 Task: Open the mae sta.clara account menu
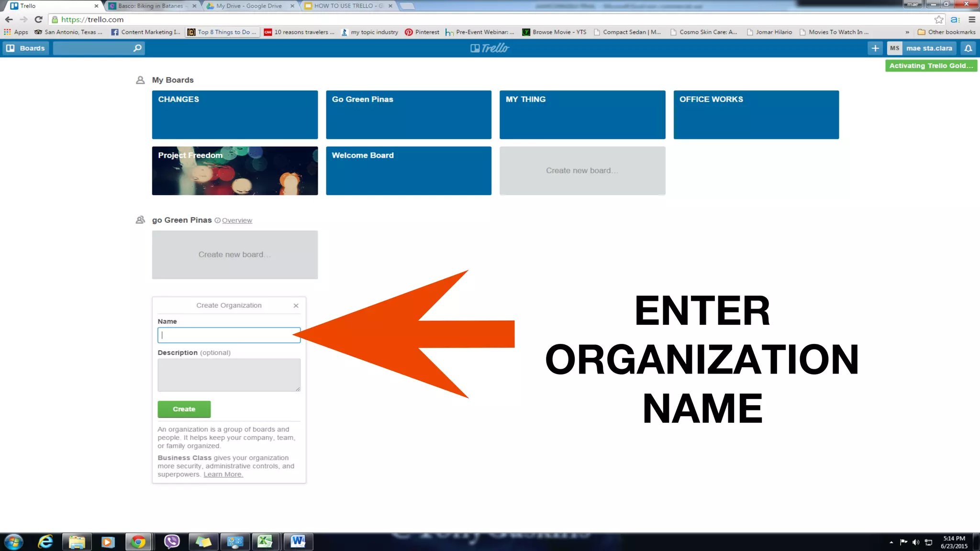point(929,48)
